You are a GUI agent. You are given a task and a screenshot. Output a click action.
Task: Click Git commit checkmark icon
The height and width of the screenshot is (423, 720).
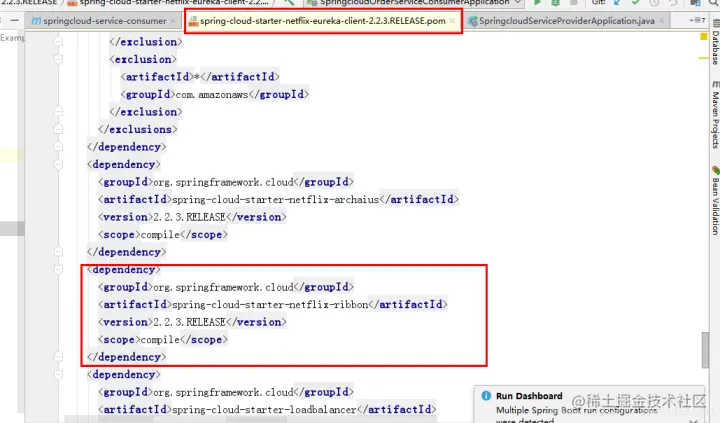click(x=636, y=2)
